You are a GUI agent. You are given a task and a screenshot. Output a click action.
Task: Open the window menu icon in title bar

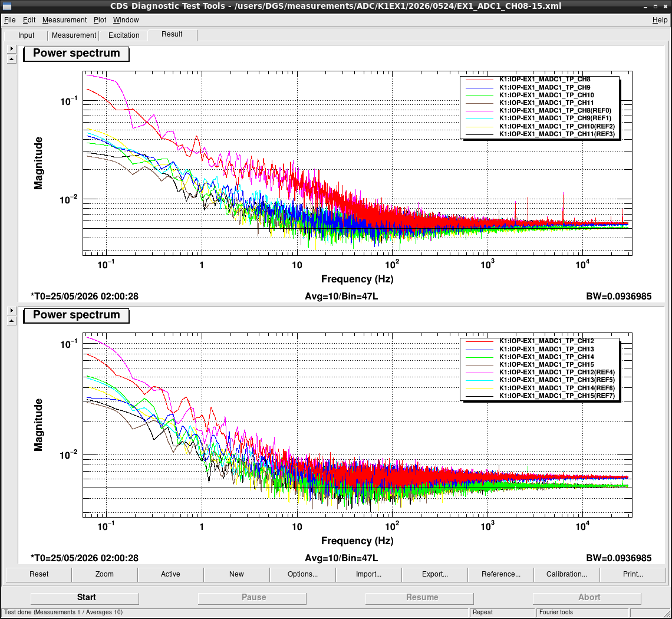6,6
